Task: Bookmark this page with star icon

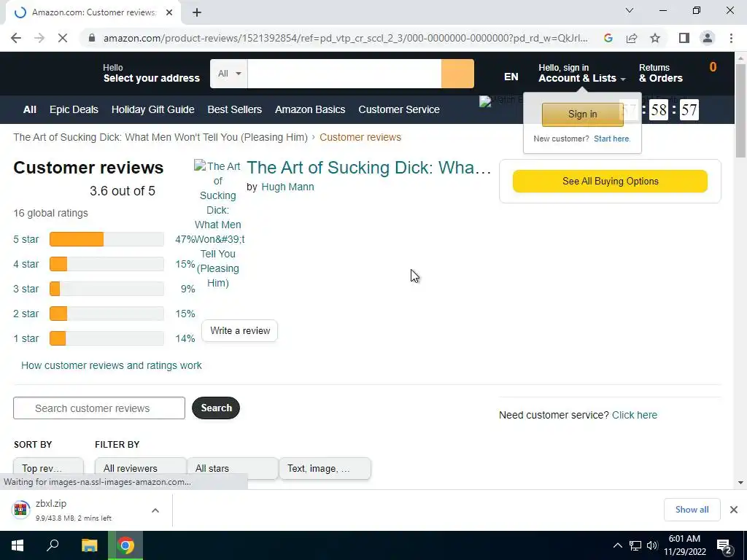Action: 655,38
